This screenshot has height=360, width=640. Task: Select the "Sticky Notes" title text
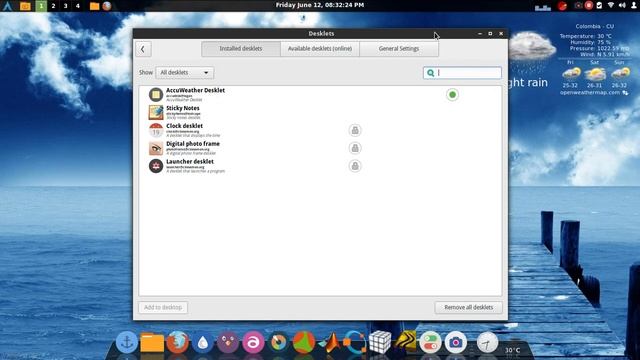tap(183, 108)
